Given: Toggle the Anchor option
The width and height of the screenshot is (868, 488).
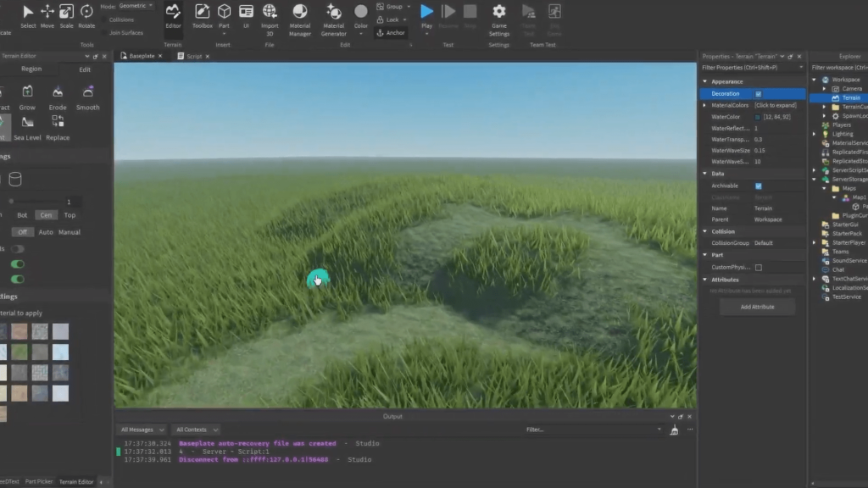Looking at the screenshot, I should coord(391,33).
